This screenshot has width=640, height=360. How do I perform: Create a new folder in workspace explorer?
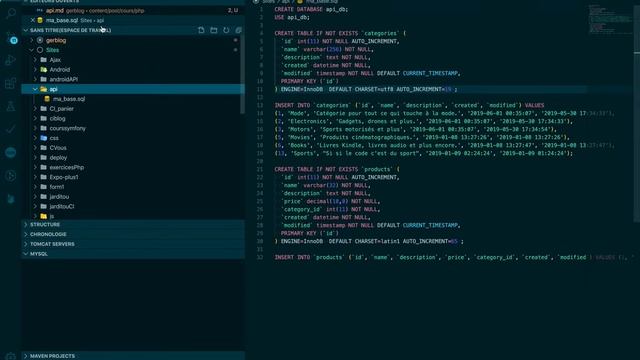pyautogui.click(x=213, y=30)
